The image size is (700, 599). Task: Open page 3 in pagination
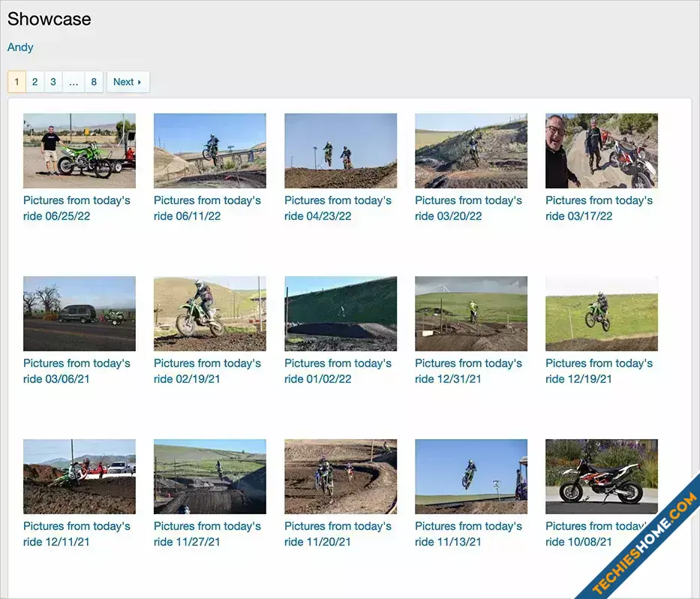click(53, 82)
